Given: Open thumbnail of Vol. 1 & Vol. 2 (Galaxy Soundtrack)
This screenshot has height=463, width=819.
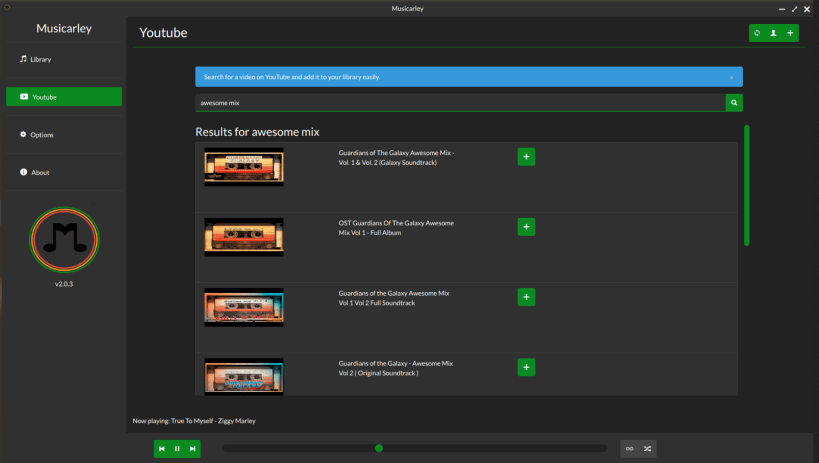Looking at the screenshot, I should coord(244,167).
